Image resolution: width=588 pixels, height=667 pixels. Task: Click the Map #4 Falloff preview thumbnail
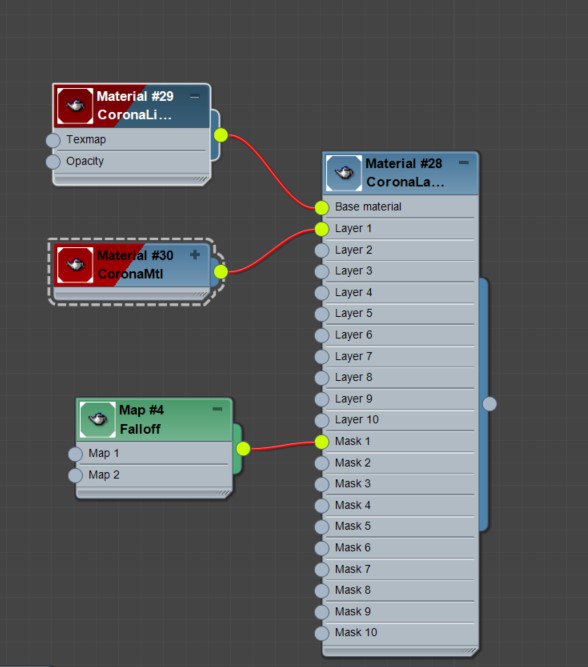tap(97, 419)
